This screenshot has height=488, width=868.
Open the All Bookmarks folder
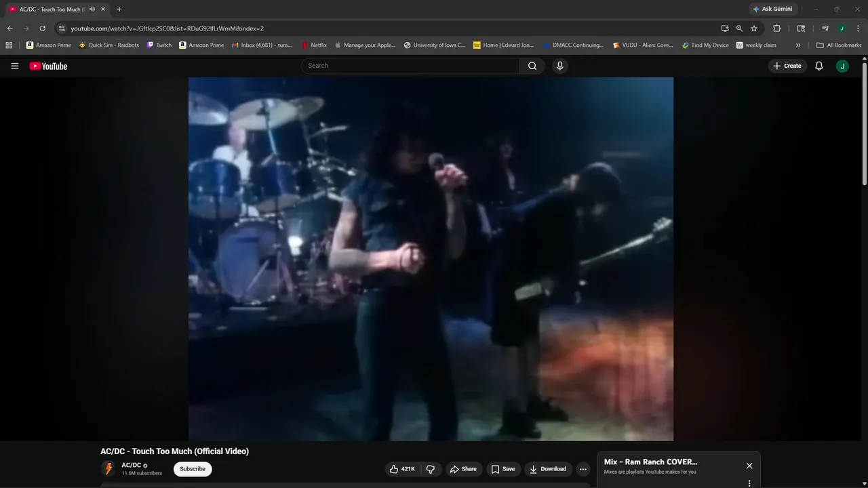pyautogui.click(x=839, y=45)
